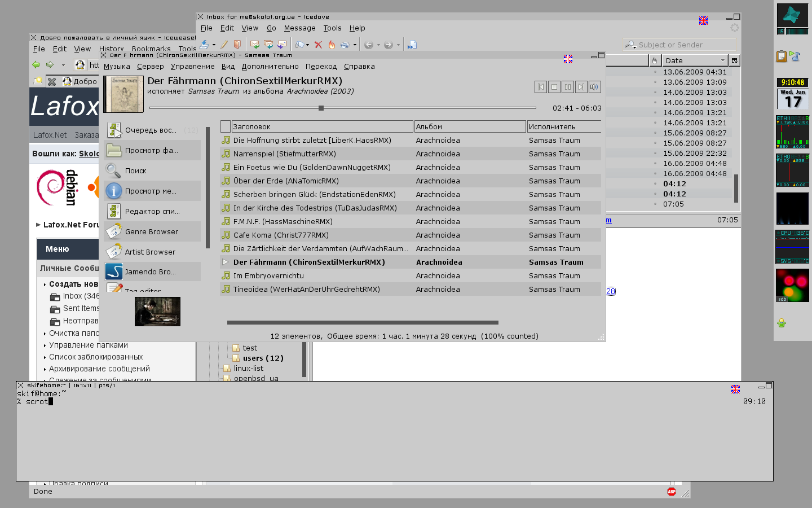Click the Go Back arrow in Icedove toolbar

[369, 45]
